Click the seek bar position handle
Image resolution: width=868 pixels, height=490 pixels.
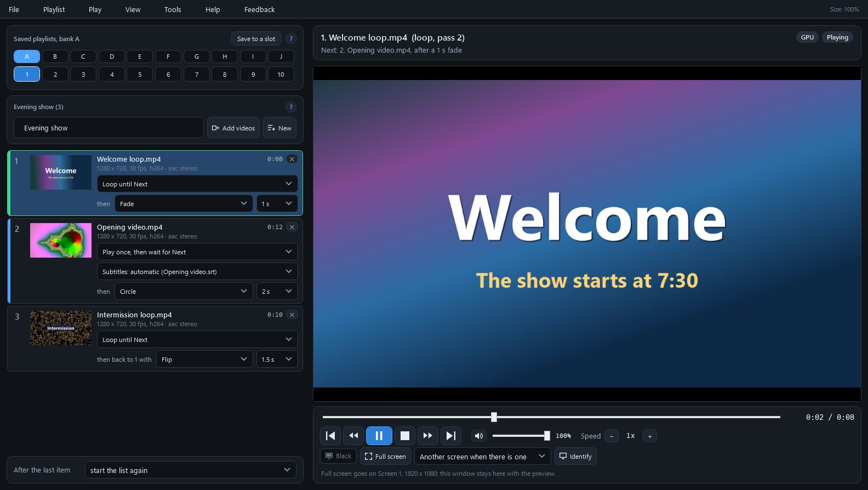494,417
